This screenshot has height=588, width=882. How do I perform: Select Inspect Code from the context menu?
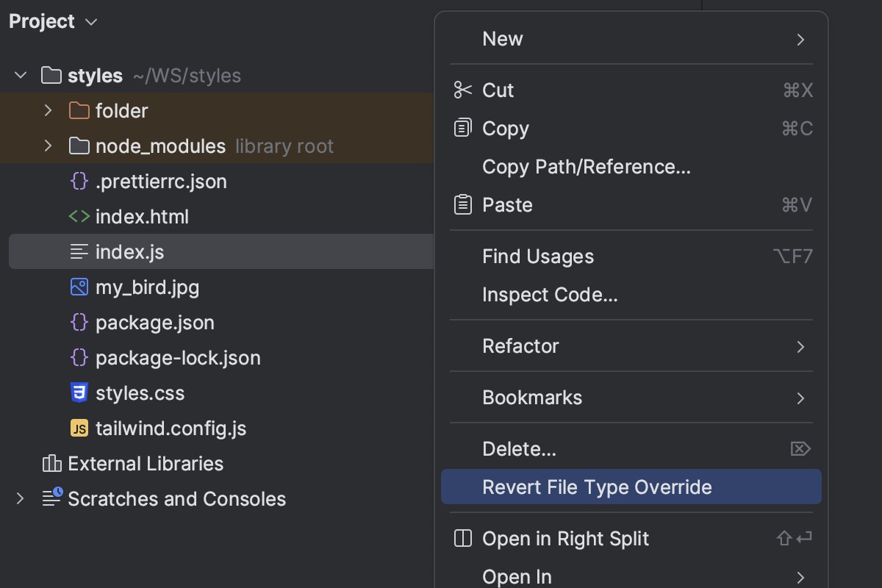click(550, 294)
